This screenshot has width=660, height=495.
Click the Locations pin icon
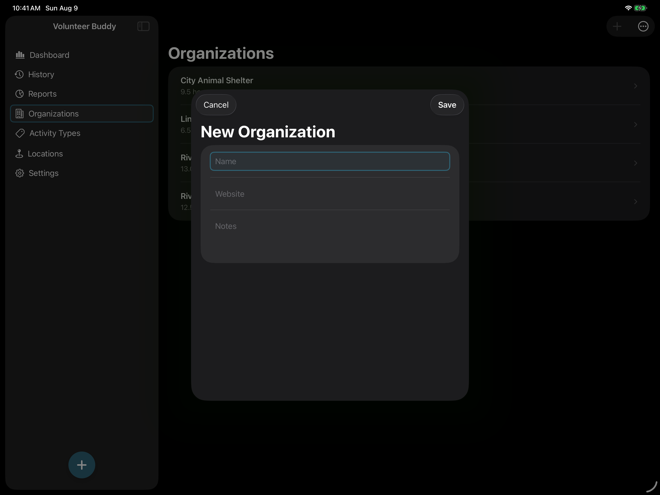pyautogui.click(x=19, y=154)
